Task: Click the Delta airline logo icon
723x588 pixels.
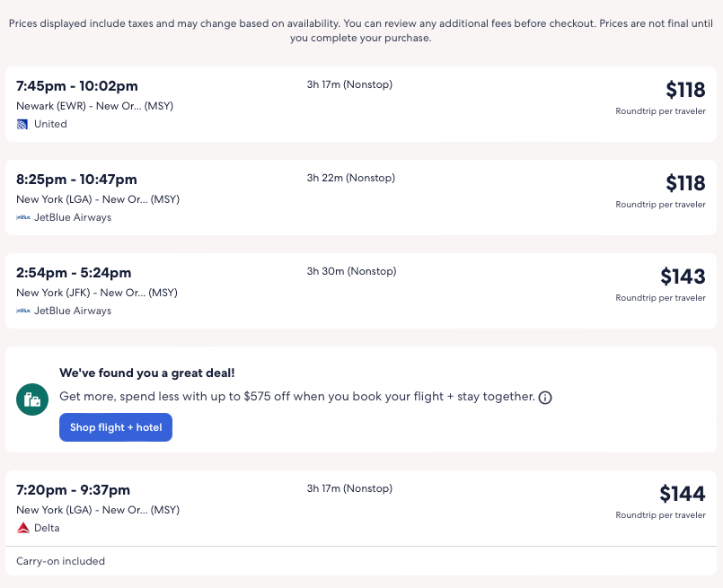Action: (x=23, y=528)
